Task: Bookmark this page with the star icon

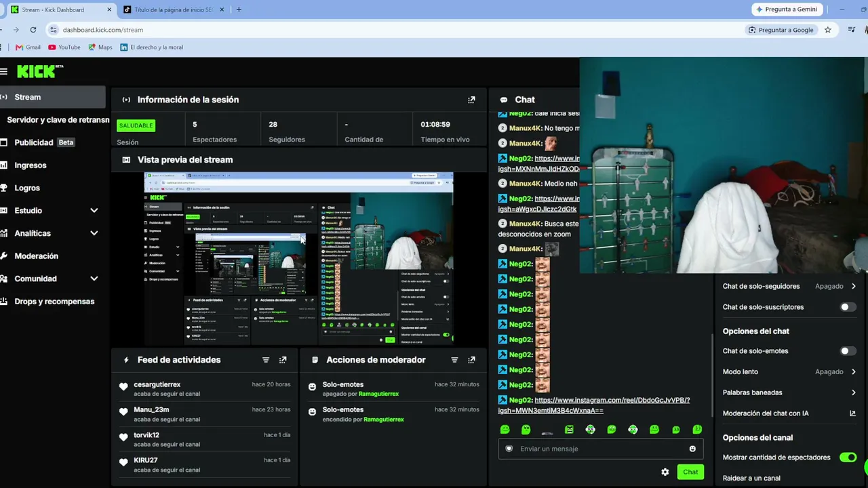Action: tap(828, 30)
